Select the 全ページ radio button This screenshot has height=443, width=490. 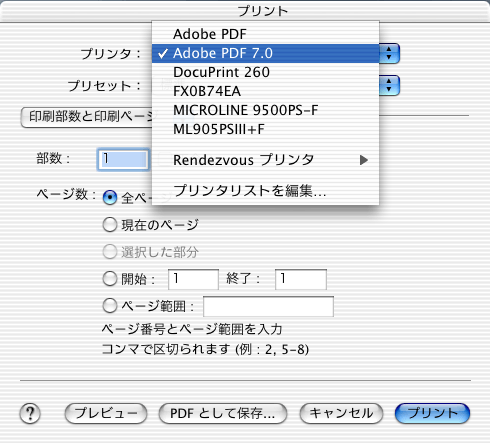point(110,198)
